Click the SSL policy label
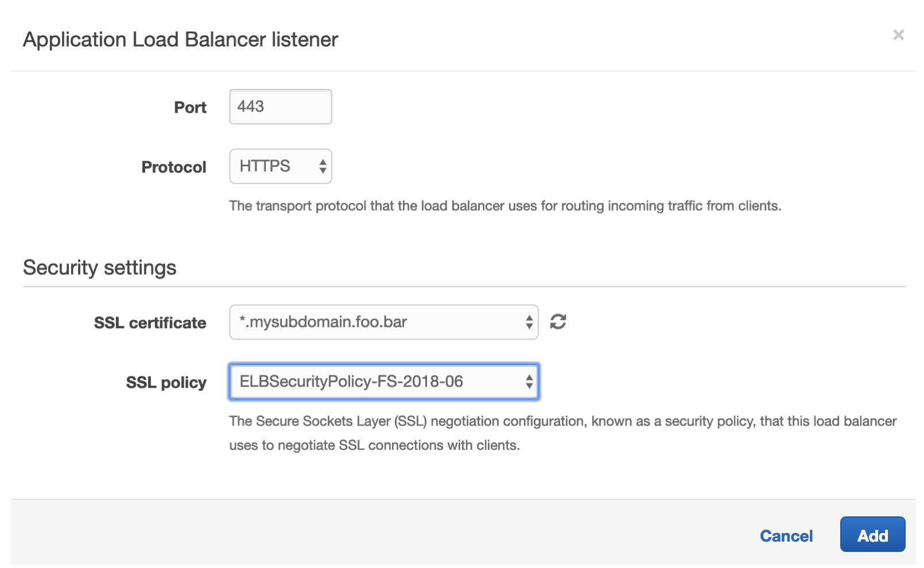 pyautogui.click(x=166, y=383)
